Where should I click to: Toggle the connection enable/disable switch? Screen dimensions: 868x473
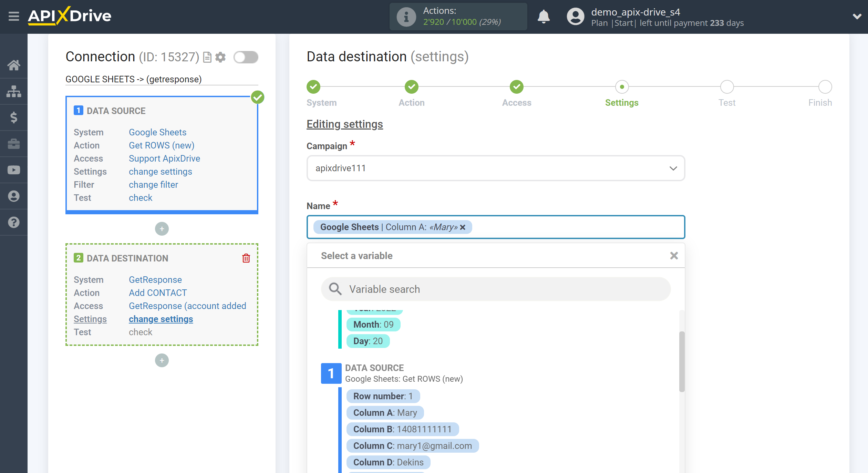[246, 56]
